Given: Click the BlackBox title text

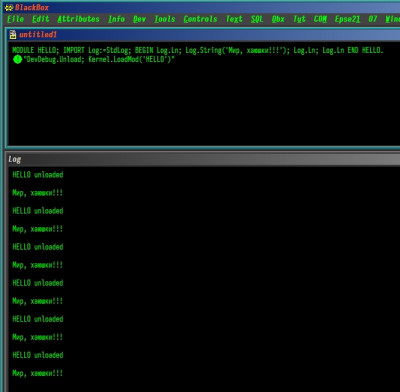Looking at the screenshot, I should tap(32, 7).
